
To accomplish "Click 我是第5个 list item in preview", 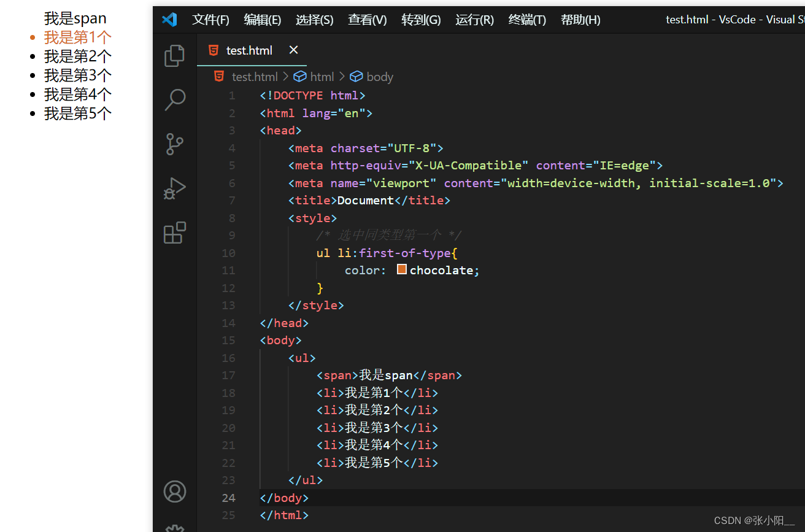I will point(77,114).
